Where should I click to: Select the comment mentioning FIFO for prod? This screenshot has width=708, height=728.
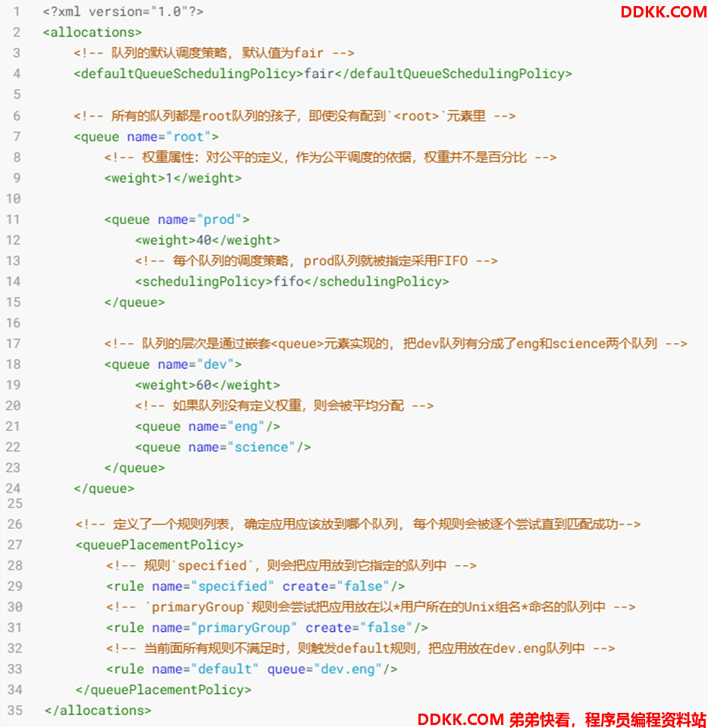coord(316,261)
